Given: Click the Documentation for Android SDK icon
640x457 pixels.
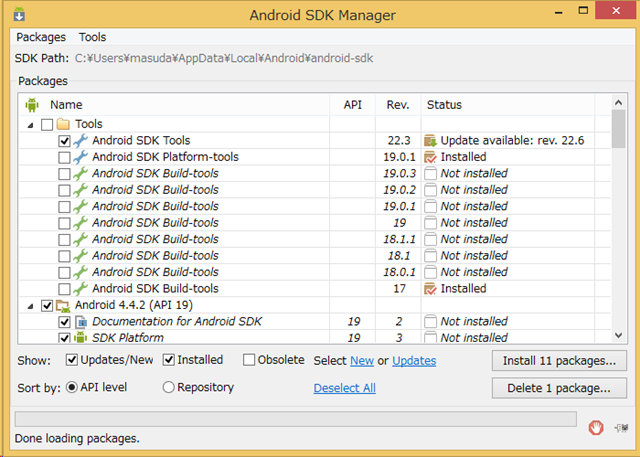Looking at the screenshot, I should [x=81, y=322].
